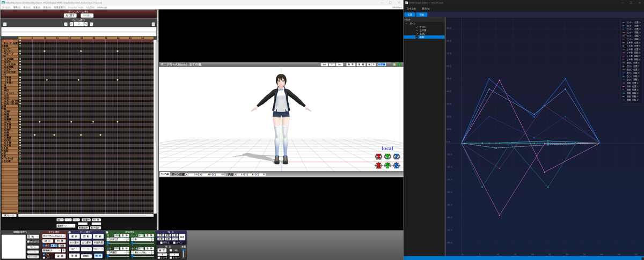The width and height of the screenshot is (644, 260).
Task: Open the model selection dropdown in モデル操作
Action: tap(54, 236)
